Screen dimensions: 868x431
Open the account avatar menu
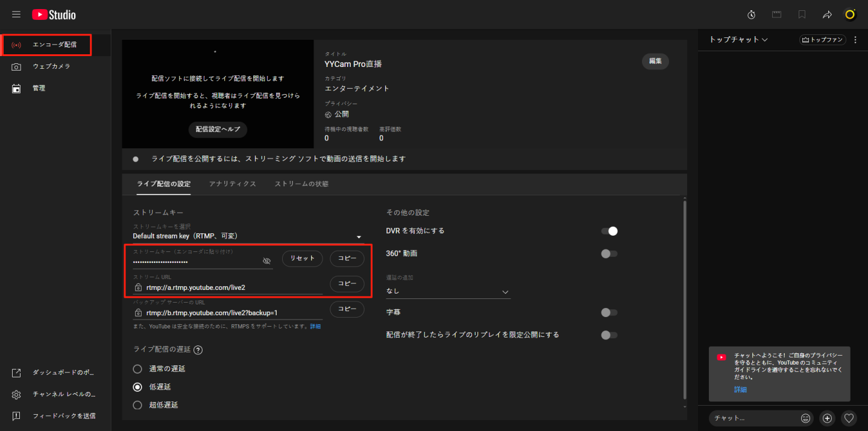pyautogui.click(x=850, y=14)
